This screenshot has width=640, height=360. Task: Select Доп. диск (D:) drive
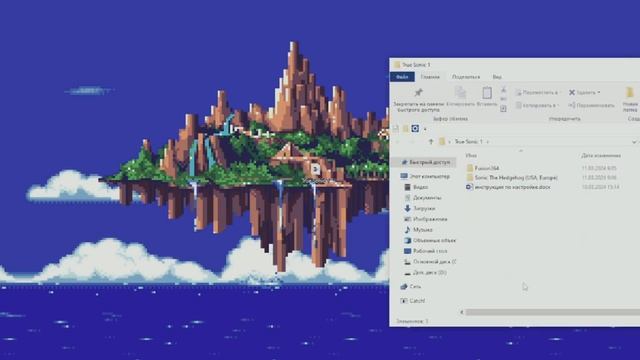pos(425,272)
